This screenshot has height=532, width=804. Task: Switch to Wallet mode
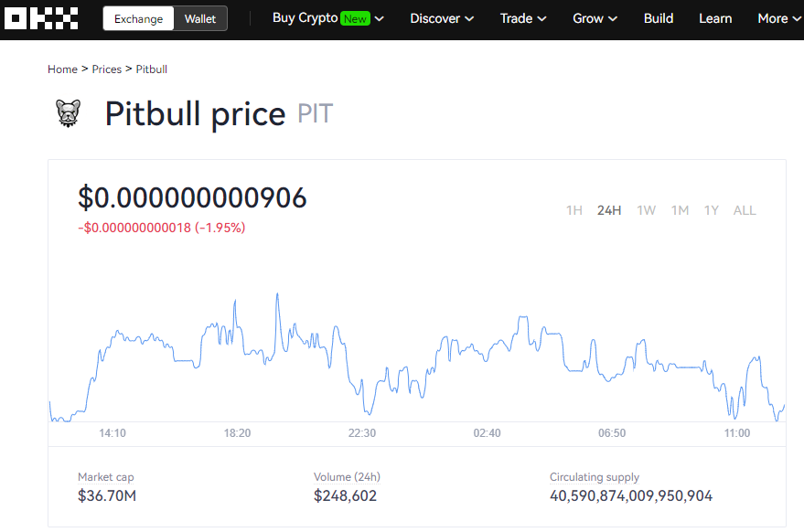click(199, 17)
